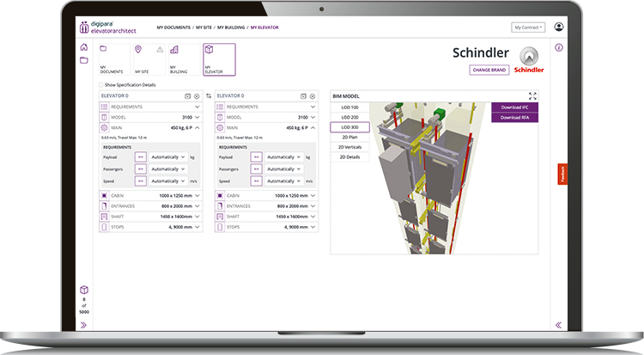This screenshot has width=644, height=355.
Task: Go to My Building in the breadcrumb
Action: pyautogui.click(x=231, y=28)
